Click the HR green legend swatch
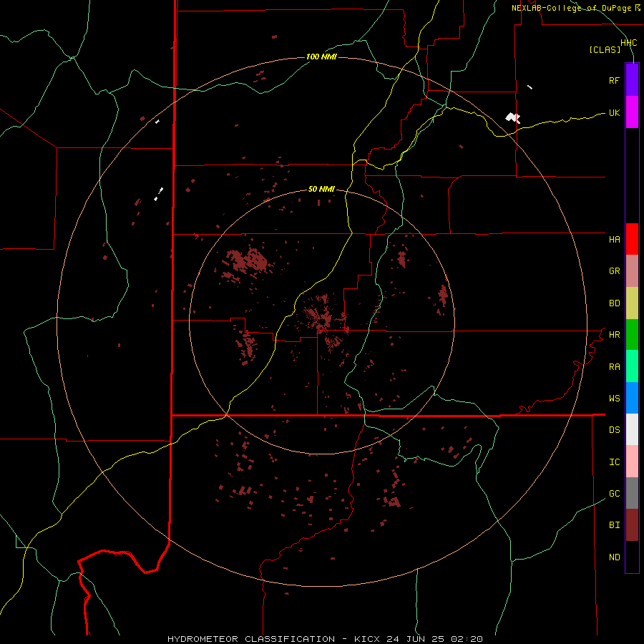 click(x=632, y=334)
